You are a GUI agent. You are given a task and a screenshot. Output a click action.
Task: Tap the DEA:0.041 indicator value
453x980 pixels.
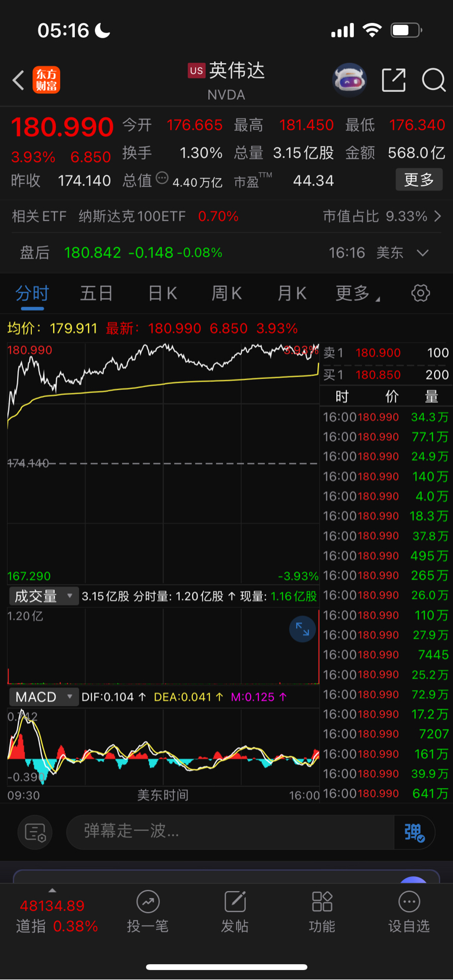[x=188, y=697]
